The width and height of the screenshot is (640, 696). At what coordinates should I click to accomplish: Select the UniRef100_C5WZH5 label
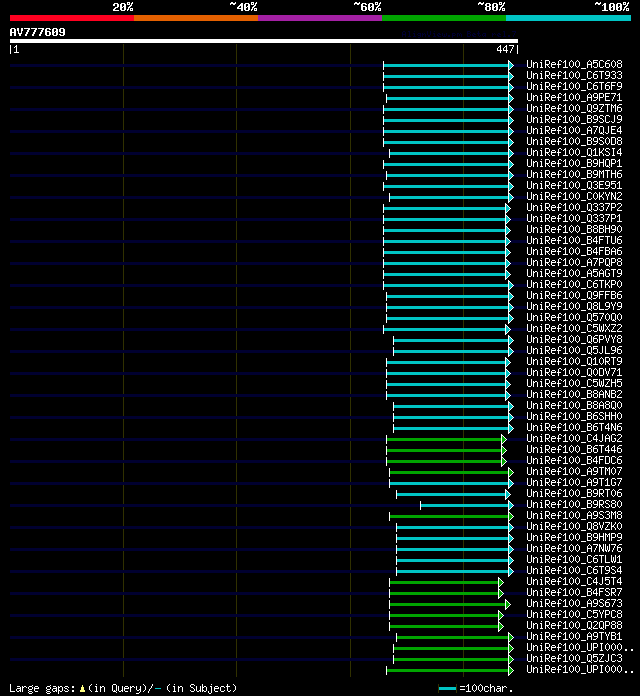click(574, 383)
